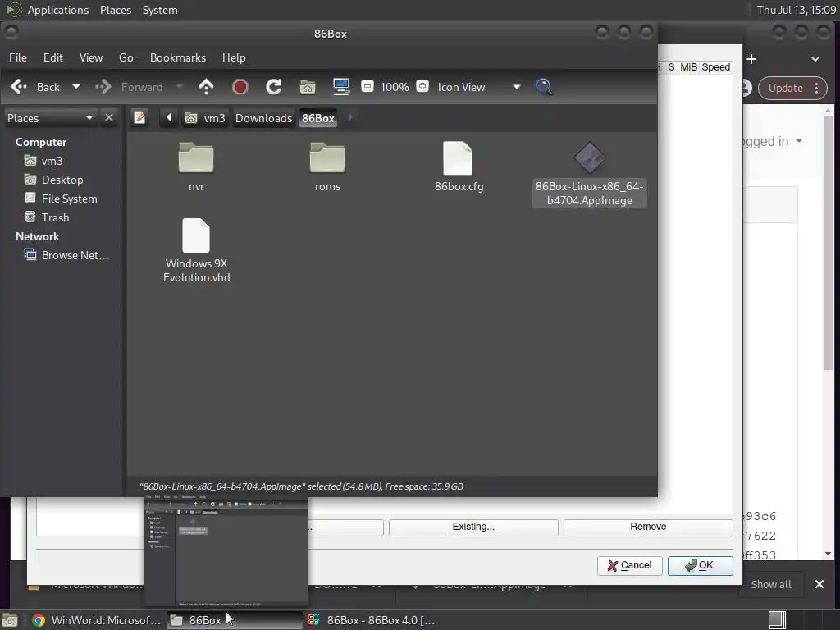The width and height of the screenshot is (840, 630).
Task: Close the Places side pane
Action: click(109, 117)
